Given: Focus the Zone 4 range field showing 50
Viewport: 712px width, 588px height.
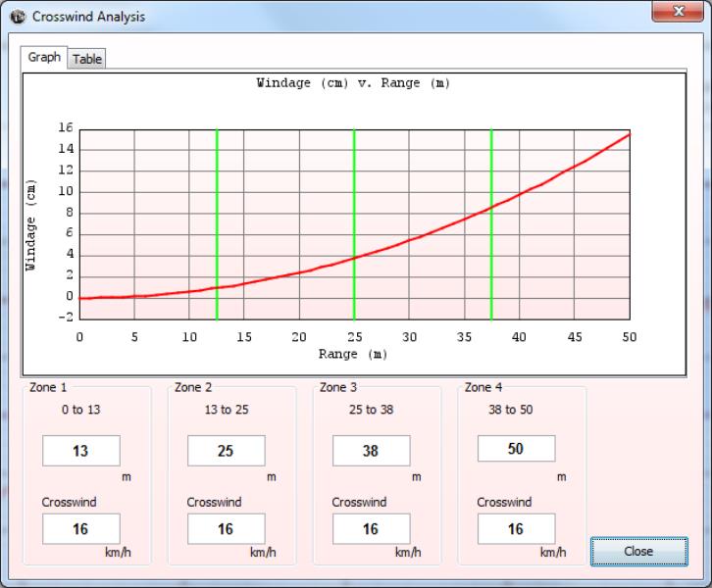Looking at the screenshot, I should point(516,448).
